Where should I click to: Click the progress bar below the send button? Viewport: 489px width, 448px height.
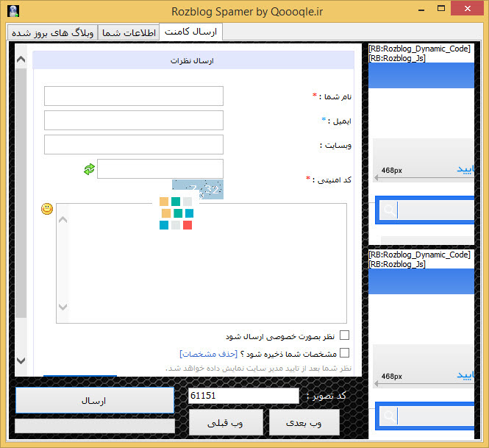[95, 426]
